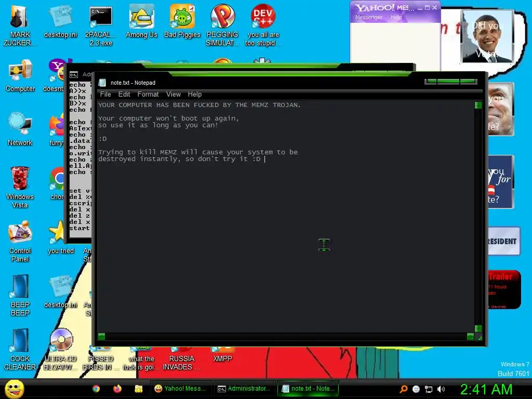Image resolution: width=532 pixels, height=399 pixels.
Task: Click the search magnifier tray icon
Action: [x=403, y=389]
